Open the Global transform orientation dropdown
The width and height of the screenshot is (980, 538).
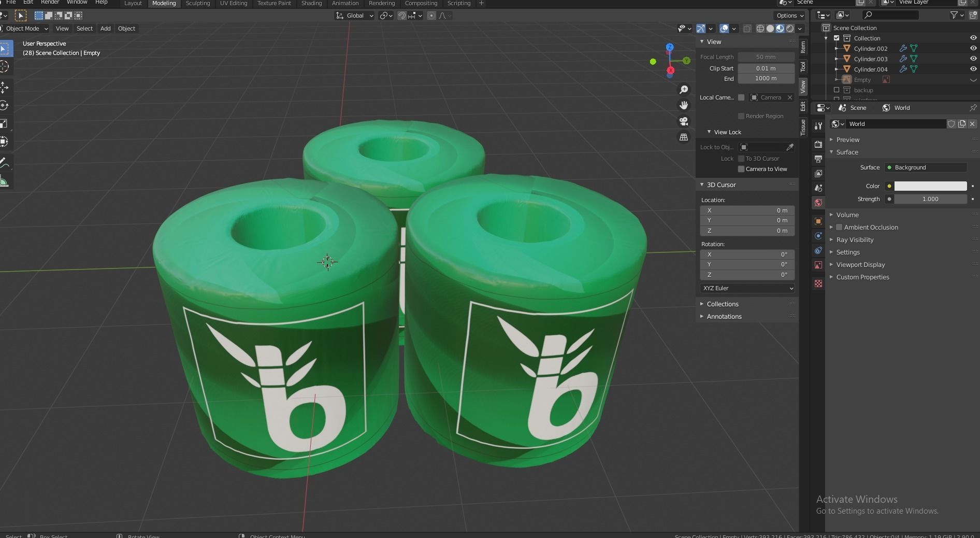click(x=354, y=16)
